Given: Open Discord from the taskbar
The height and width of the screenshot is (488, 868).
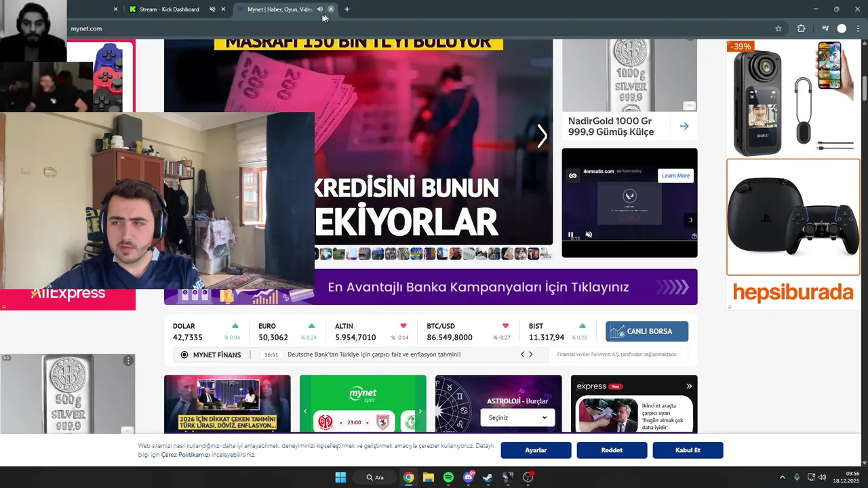Looking at the screenshot, I should click(469, 477).
